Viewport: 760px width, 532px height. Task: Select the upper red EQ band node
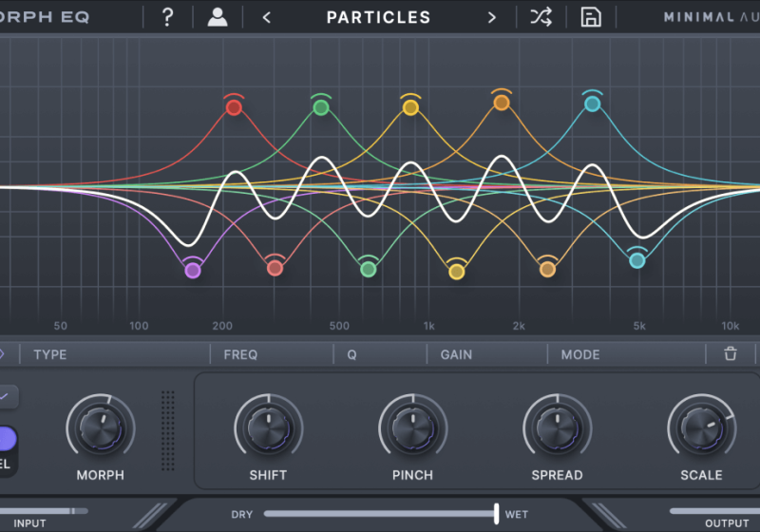(234, 107)
